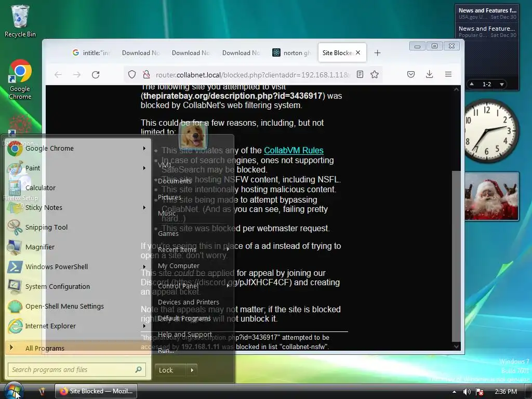Open Firefox downloads panel
The height and width of the screenshot is (399, 532).
point(429,74)
